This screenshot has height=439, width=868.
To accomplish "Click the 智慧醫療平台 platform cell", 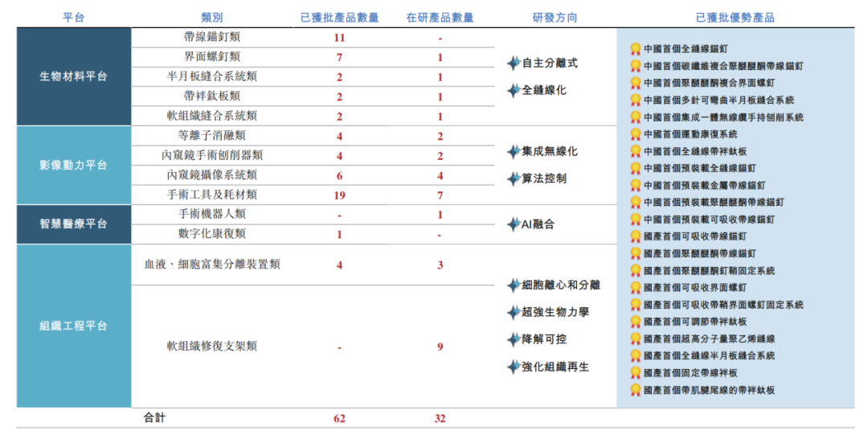I will [x=73, y=224].
